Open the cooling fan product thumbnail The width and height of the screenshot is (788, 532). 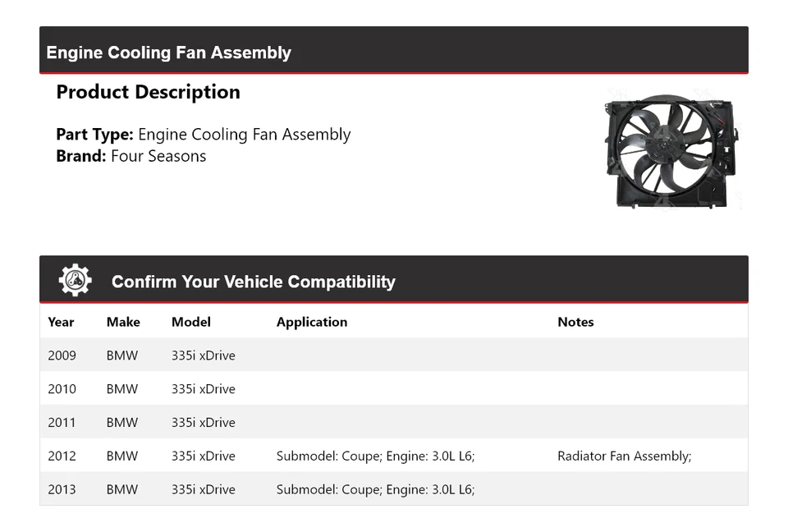tap(670, 151)
